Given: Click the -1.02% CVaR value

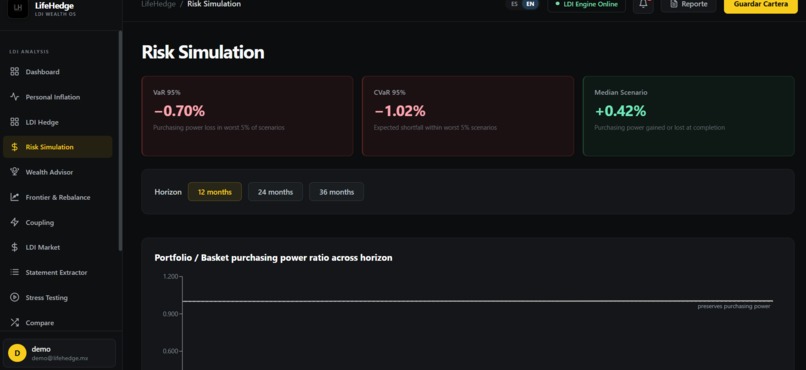Looking at the screenshot, I should click(x=400, y=111).
